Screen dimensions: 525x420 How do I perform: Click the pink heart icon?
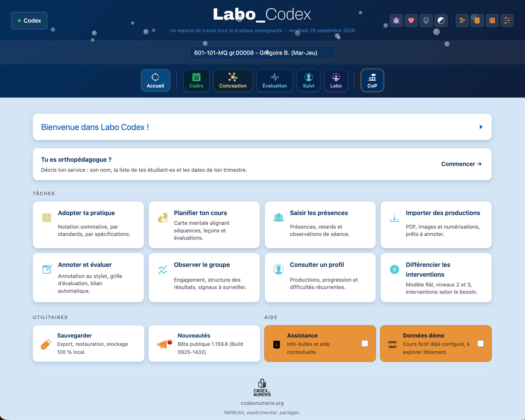coord(411,20)
